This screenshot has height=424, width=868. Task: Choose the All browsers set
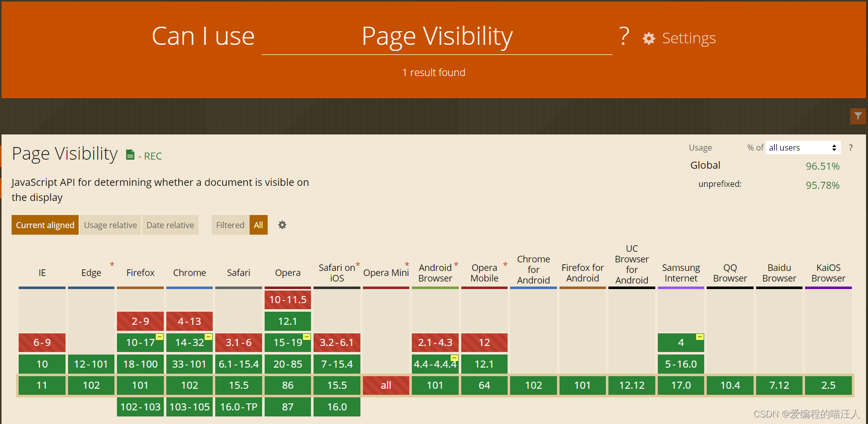click(x=259, y=225)
